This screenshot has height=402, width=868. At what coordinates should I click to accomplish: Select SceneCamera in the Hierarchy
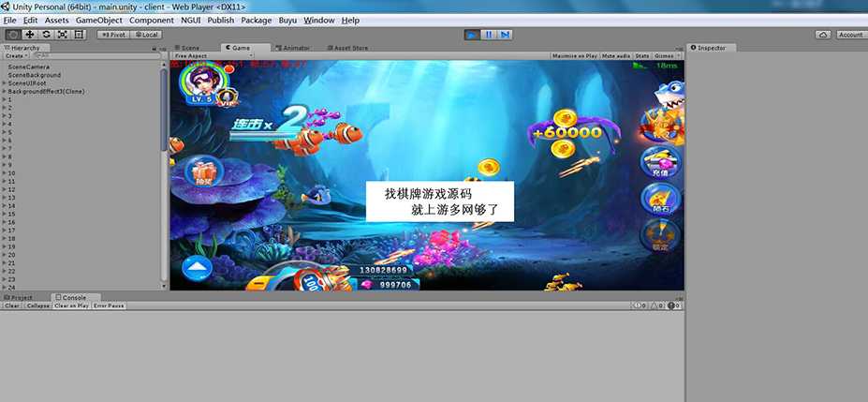pos(29,67)
